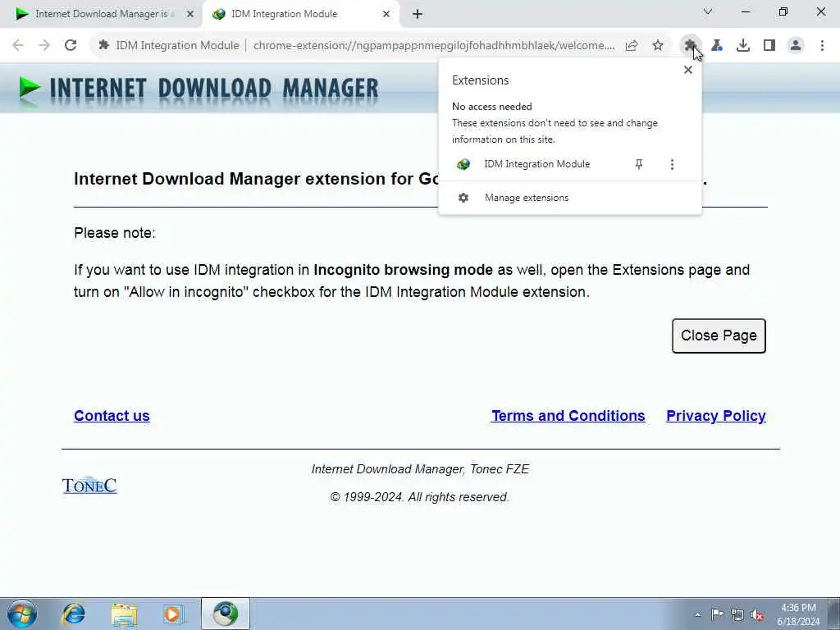Reload the page

click(x=71, y=46)
